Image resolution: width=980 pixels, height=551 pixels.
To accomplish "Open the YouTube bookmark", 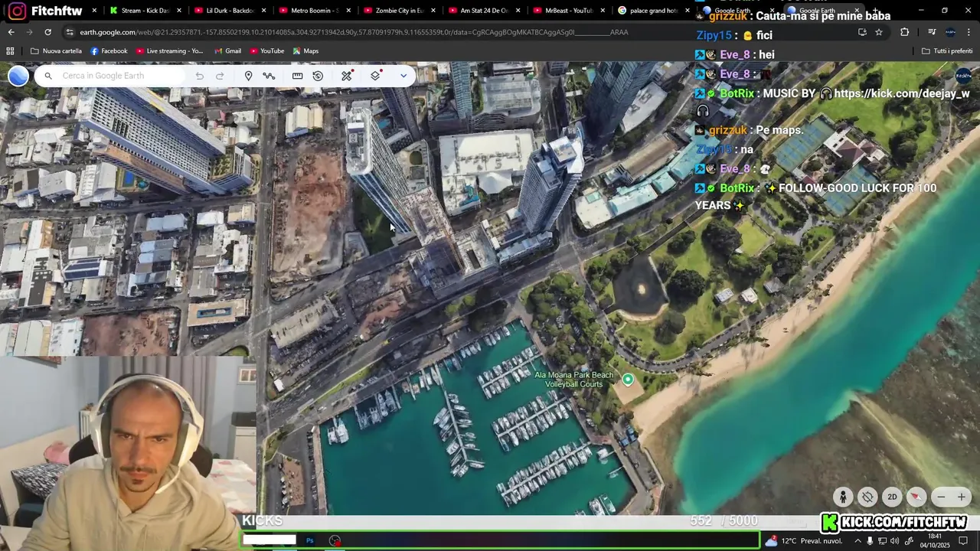I will (266, 51).
